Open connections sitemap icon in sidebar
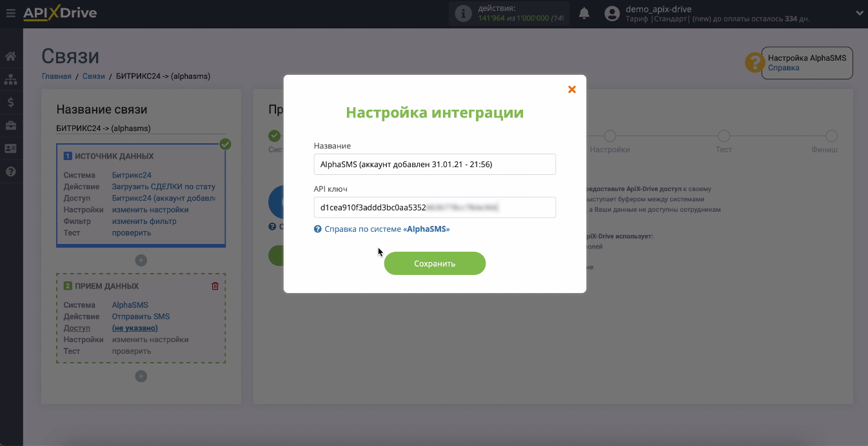Screen dimensions: 868x446 coord(10,79)
